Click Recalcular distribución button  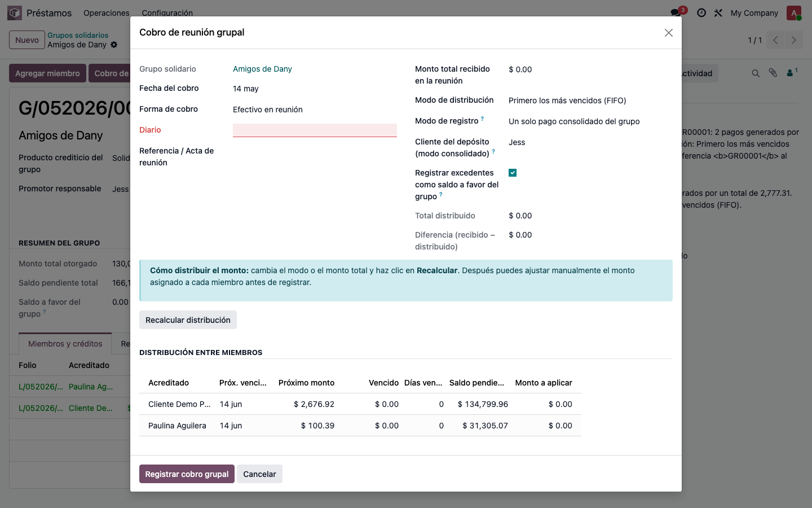tap(188, 320)
